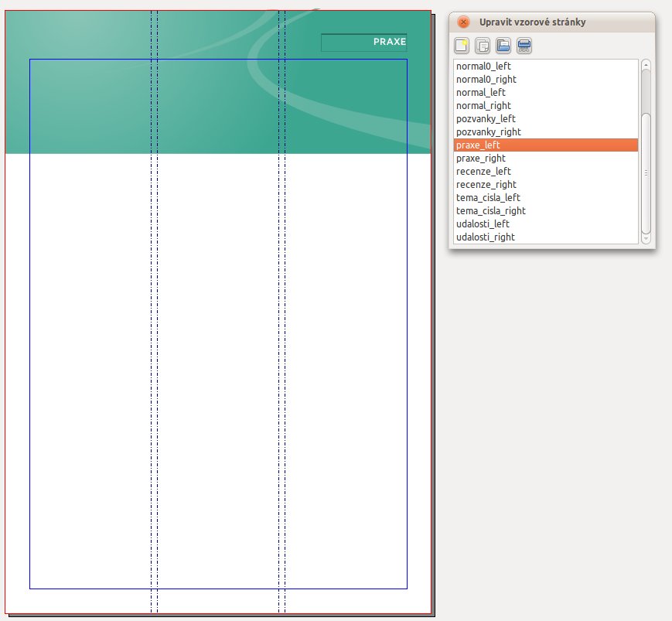This screenshot has width=672, height=621.
Task: Select normal0_right master page
Action: point(546,80)
